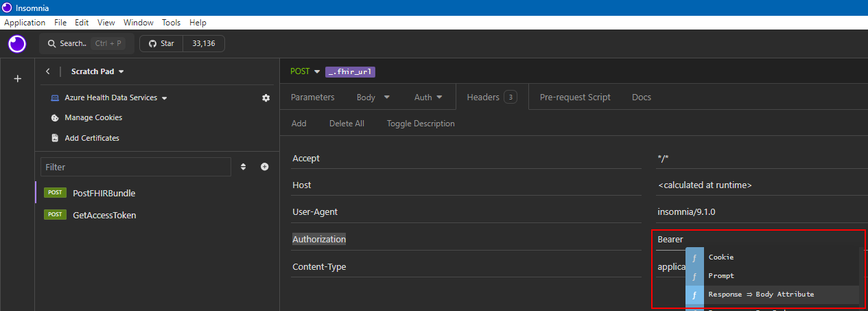Screen dimensions: 868x311
Task: Open the POST method dropdown
Action: click(305, 71)
